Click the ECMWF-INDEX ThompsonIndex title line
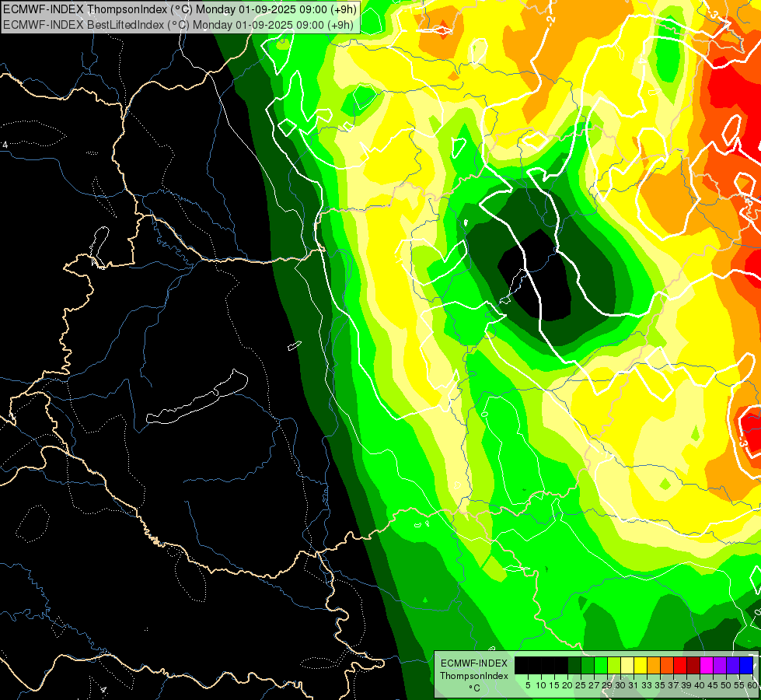 [x=180, y=9]
